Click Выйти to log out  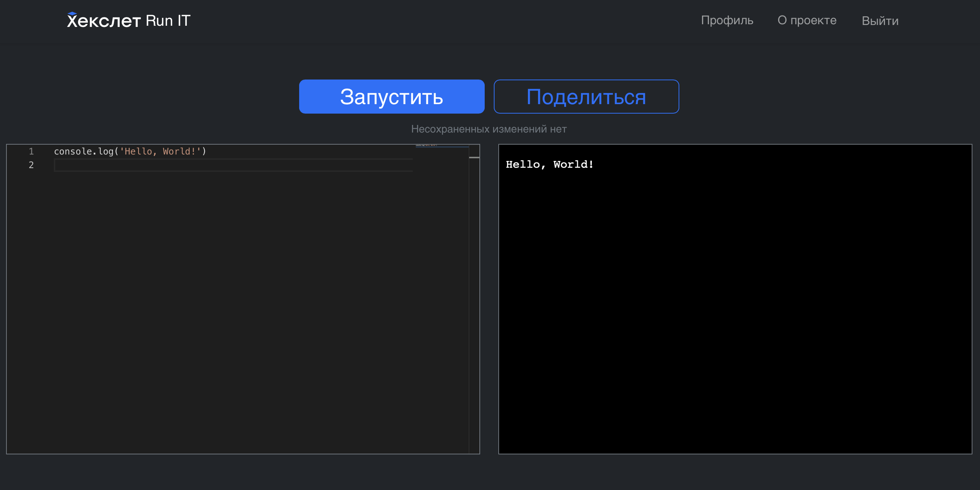pos(880,20)
